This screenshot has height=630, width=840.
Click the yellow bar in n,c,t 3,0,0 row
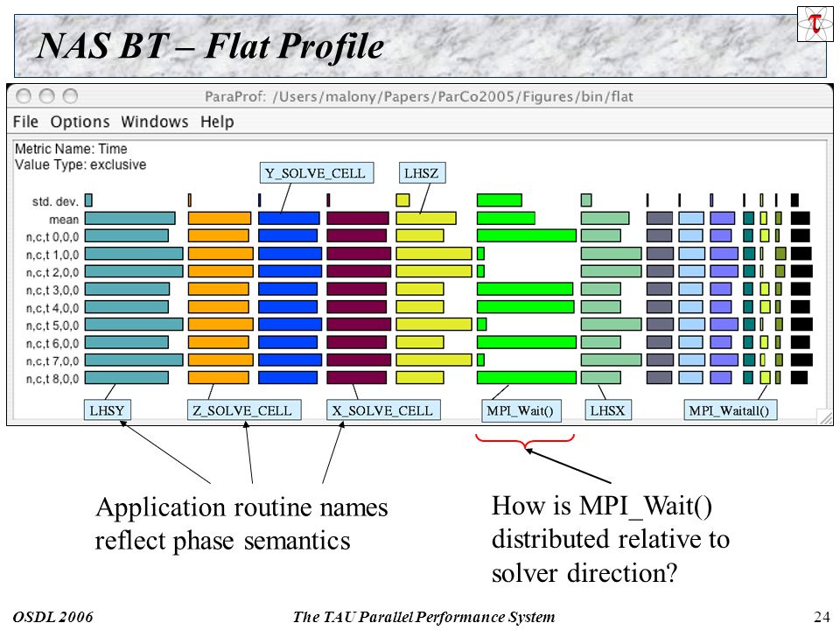[420, 289]
